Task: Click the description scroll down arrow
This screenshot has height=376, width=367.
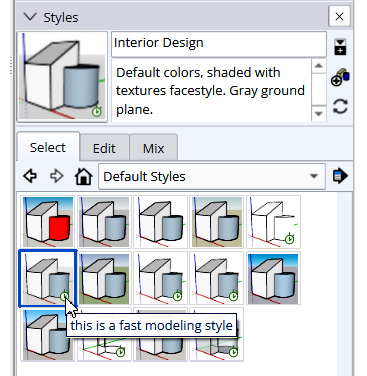Action: click(319, 114)
